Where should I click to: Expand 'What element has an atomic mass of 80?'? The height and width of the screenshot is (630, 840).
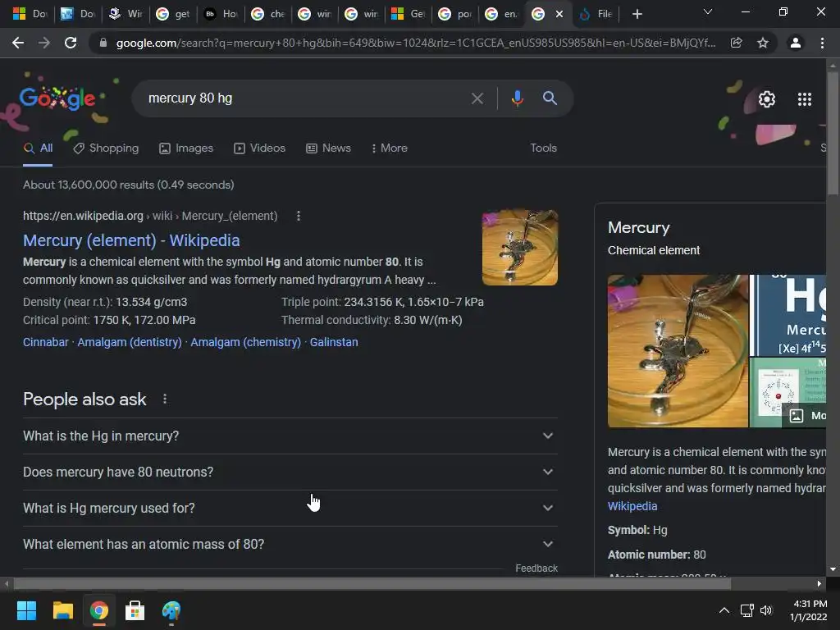290,545
